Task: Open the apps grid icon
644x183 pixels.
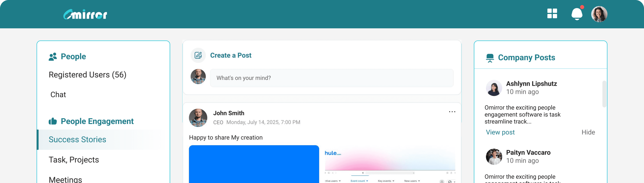Action: tap(552, 13)
